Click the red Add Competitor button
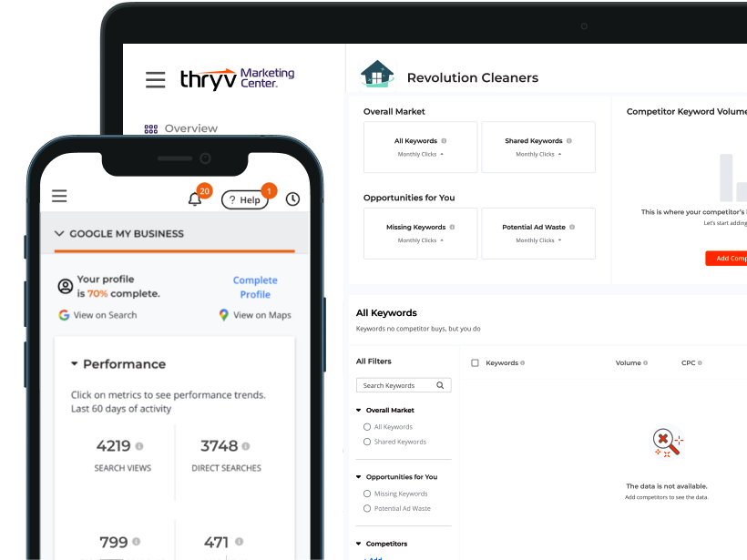The height and width of the screenshot is (560, 747). click(x=726, y=258)
